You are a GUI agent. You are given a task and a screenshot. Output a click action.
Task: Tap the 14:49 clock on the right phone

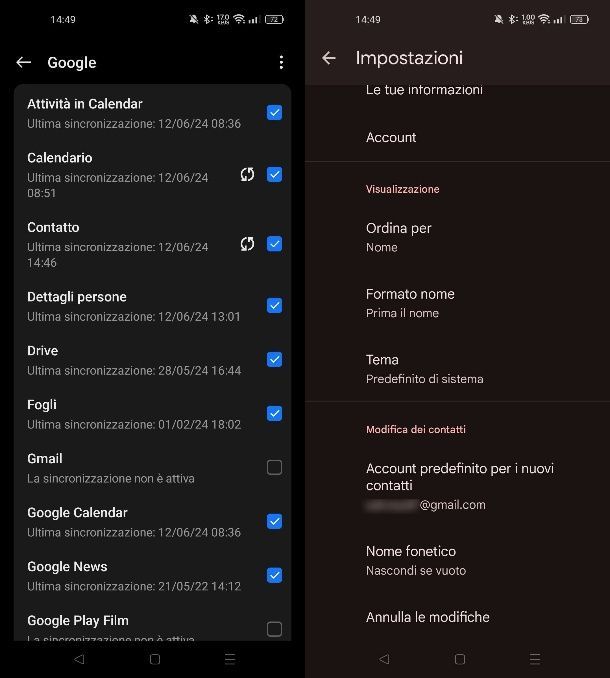click(x=368, y=19)
